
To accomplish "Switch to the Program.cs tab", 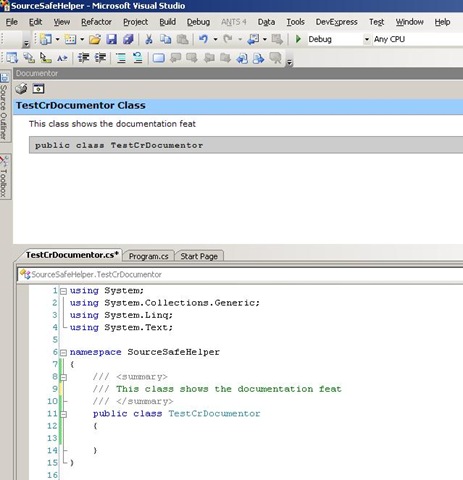I will 149,256.
